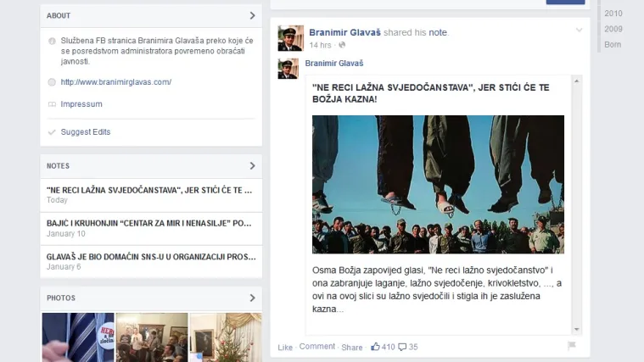Screen dimensions: 644x362
Task: Open the photo with striped tie and badge
Action: click(x=78, y=337)
